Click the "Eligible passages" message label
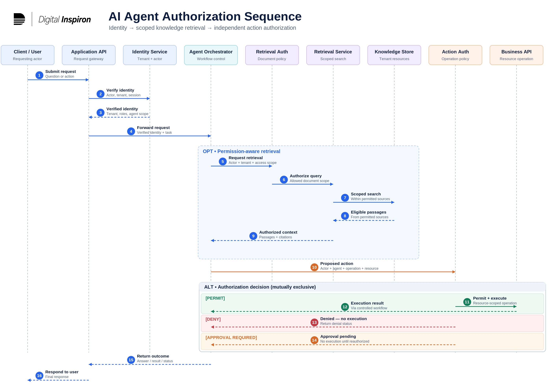552x392 pixels. 368,212
